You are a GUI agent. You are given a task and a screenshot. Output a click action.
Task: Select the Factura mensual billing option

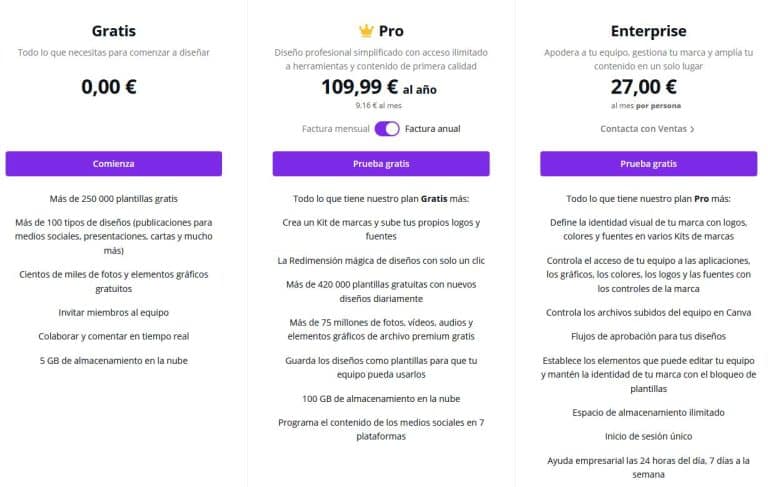pyautogui.click(x=336, y=129)
